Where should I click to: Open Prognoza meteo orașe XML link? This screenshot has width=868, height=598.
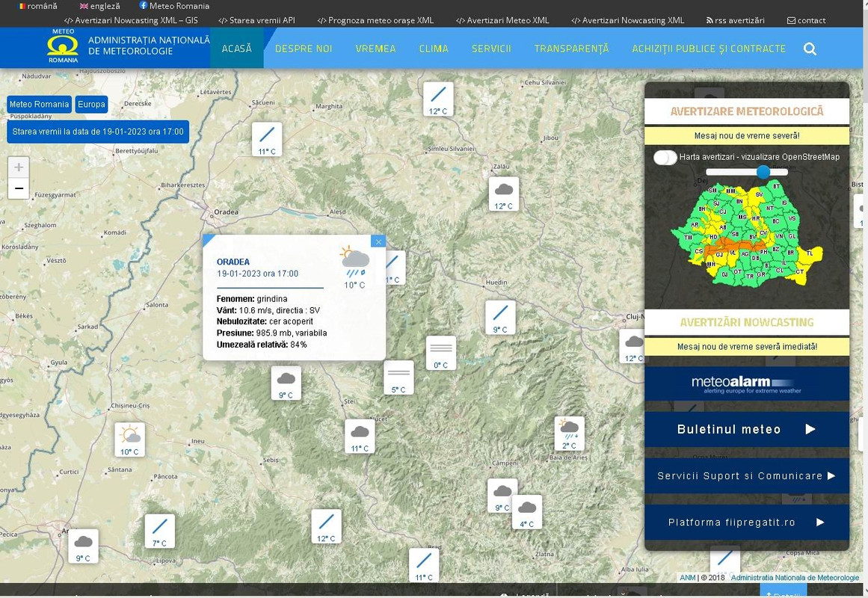(375, 20)
